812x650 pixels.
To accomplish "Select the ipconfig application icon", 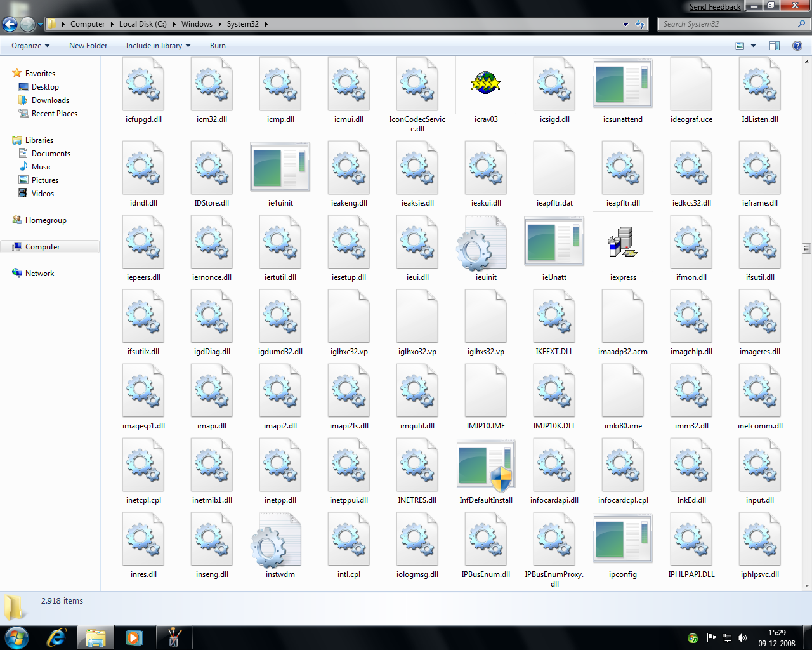I will coord(622,538).
